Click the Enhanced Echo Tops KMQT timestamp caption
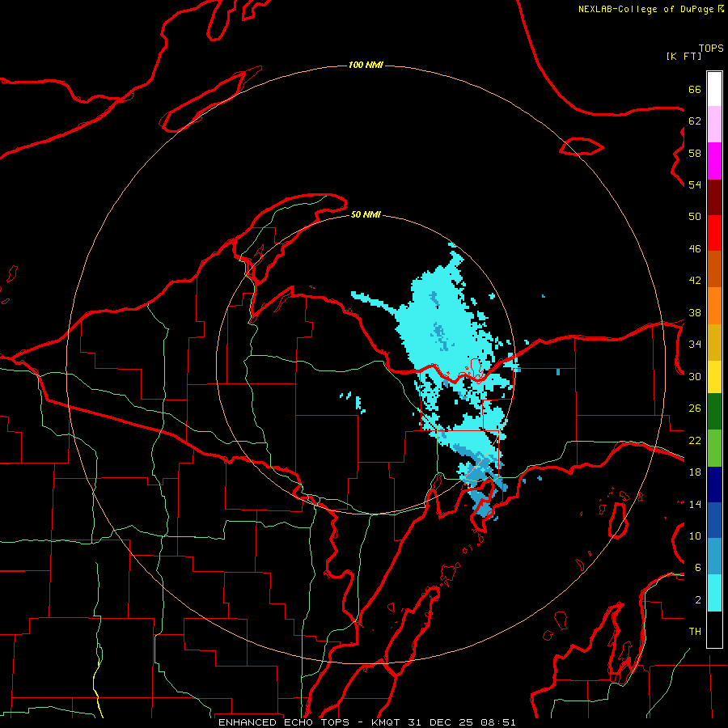This screenshot has height=728, width=728. (x=366, y=722)
